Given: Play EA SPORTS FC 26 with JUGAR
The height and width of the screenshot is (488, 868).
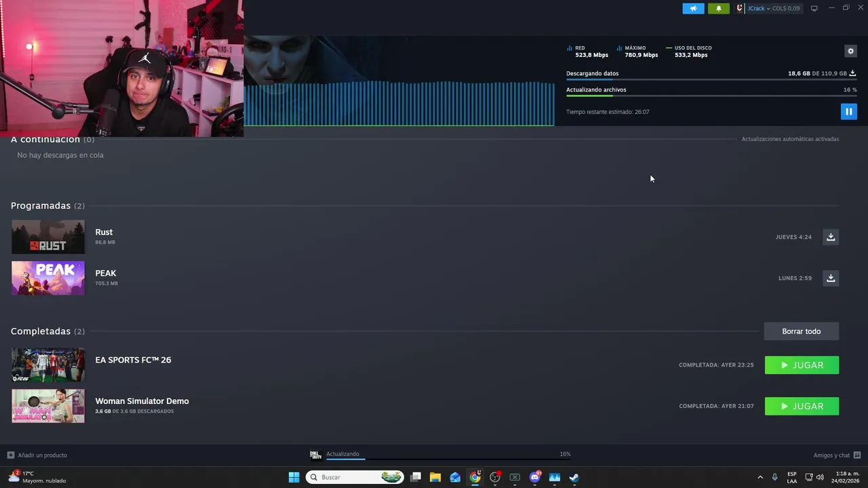Looking at the screenshot, I should pos(802,365).
